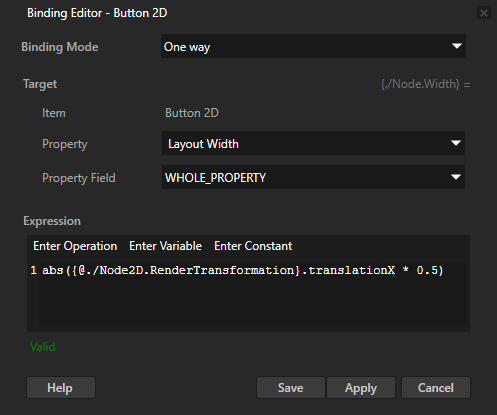Image resolution: width=497 pixels, height=415 pixels.
Task: Click Enter Operation in expression toolbar
Action: point(75,246)
